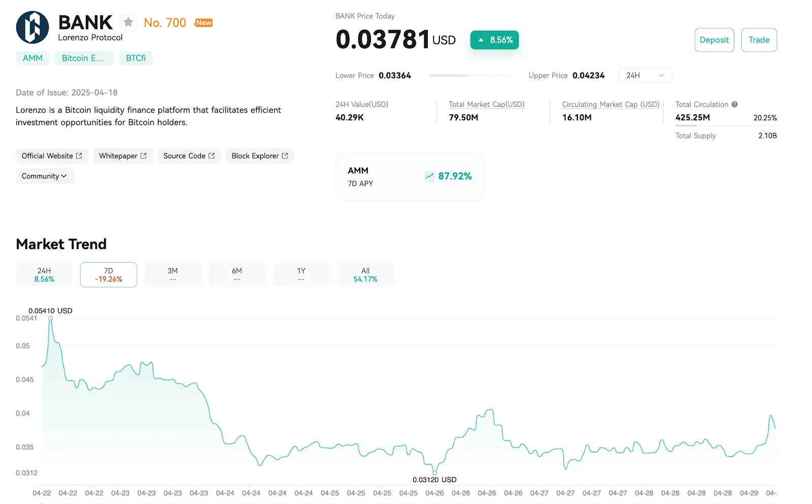Switch Market Trend to the 3M tab
This screenshot has width=812, height=504.
tap(173, 275)
